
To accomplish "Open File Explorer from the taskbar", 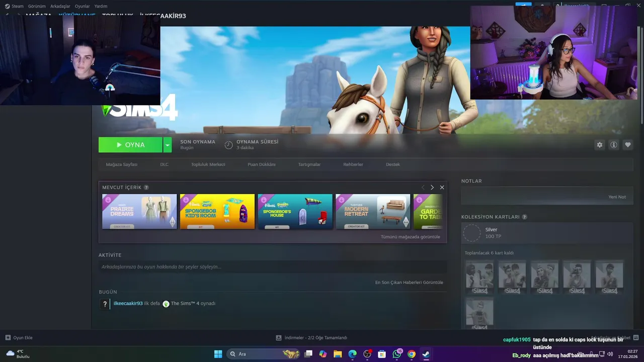I will click(x=338, y=354).
